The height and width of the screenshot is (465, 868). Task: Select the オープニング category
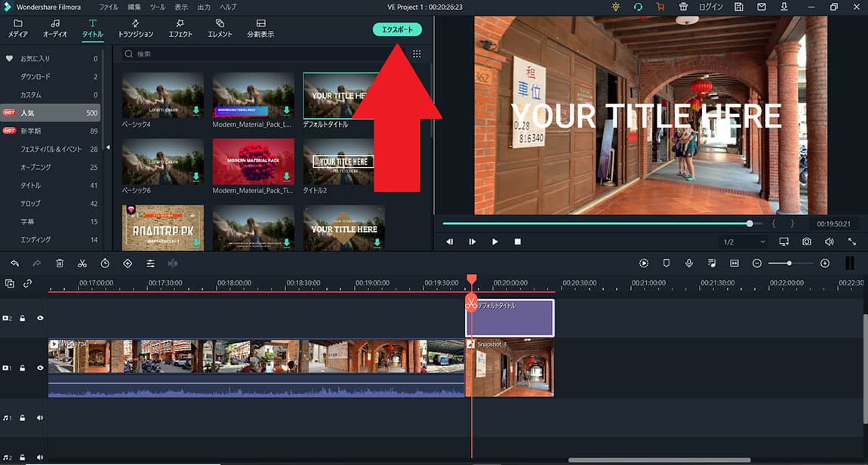point(51,167)
